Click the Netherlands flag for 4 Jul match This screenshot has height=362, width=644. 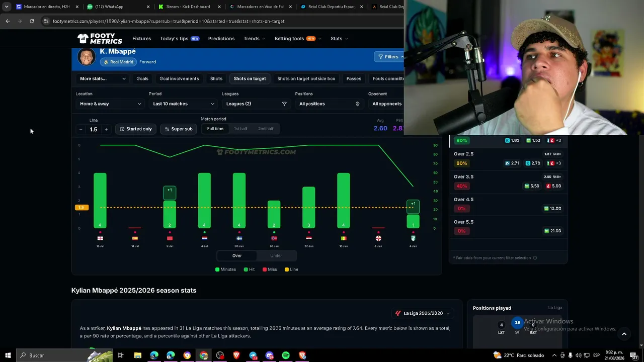coord(204,238)
